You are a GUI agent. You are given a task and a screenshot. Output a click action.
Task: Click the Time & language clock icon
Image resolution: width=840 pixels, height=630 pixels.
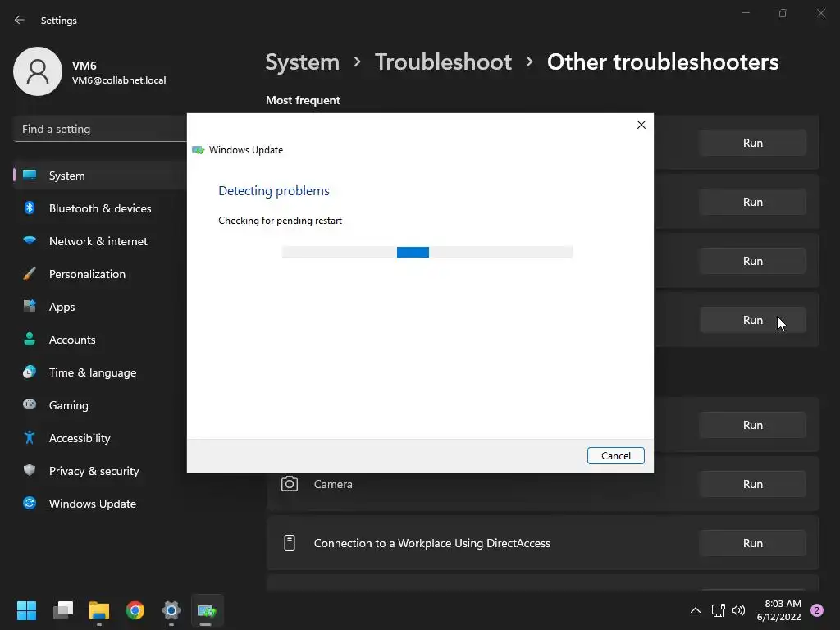30,372
